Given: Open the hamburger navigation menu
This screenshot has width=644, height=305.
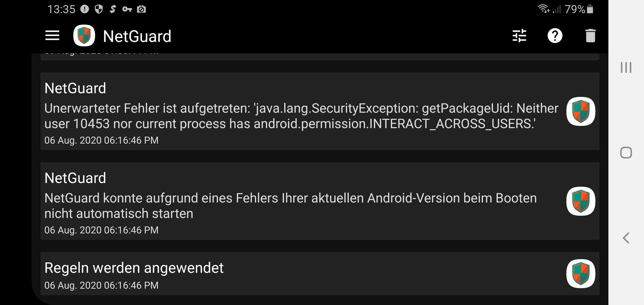Looking at the screenshot, I should (52, 36).
